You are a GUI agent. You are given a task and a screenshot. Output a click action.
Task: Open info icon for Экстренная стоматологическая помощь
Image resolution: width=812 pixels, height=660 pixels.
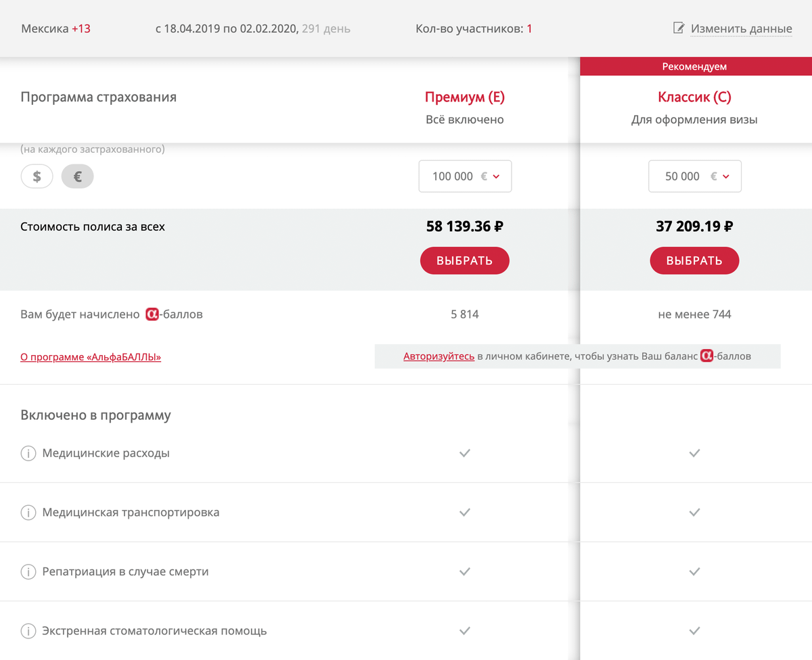tap(28, 632)
